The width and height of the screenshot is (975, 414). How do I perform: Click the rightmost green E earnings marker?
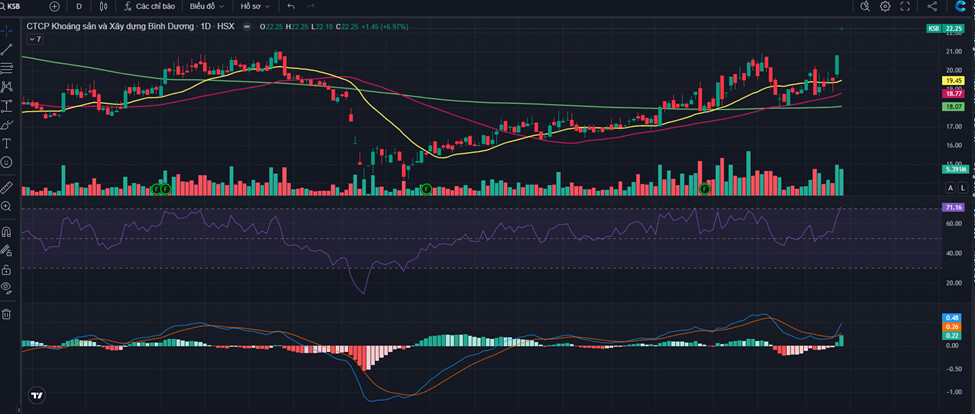click(705, 188)
